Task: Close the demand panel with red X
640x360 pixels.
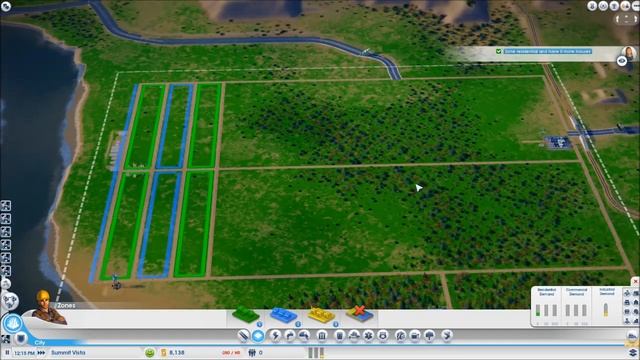Action: pos(635,282)
